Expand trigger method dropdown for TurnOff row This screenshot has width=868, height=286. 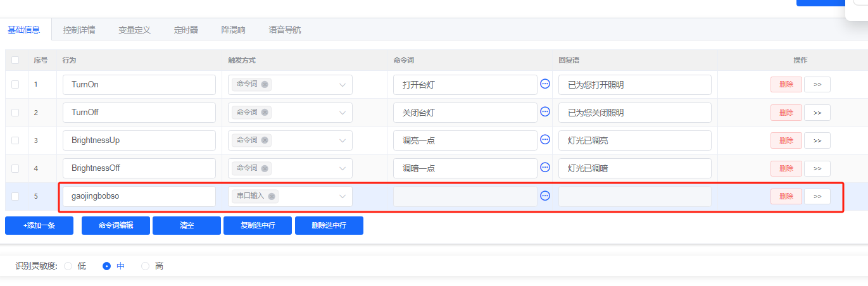coord(343,113)
